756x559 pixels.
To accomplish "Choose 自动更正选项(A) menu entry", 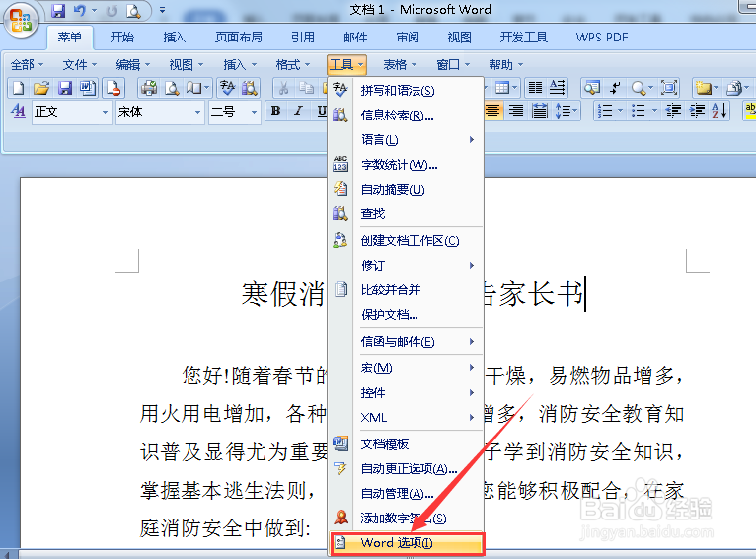I will coord(406,469).
